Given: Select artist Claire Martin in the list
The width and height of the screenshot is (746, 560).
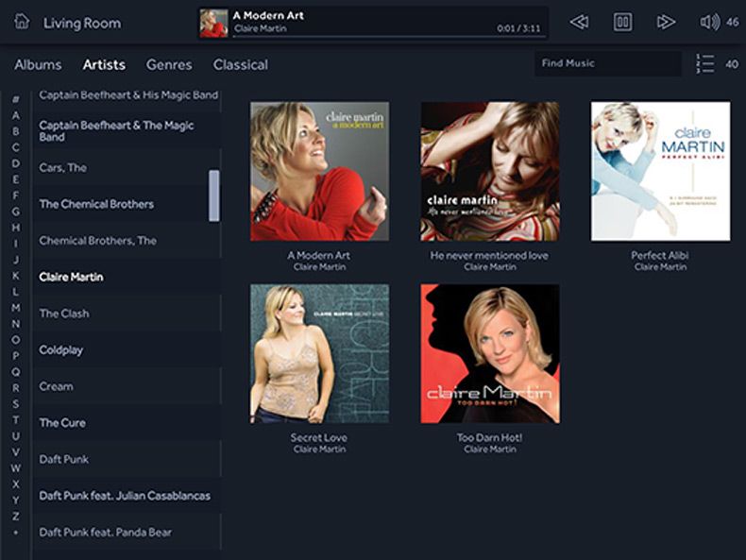Looking at the screenshot, I should 127,277.
